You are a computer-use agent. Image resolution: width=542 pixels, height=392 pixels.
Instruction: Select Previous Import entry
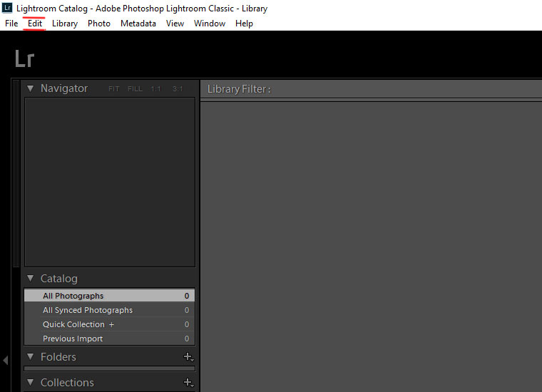pos(110,339)
